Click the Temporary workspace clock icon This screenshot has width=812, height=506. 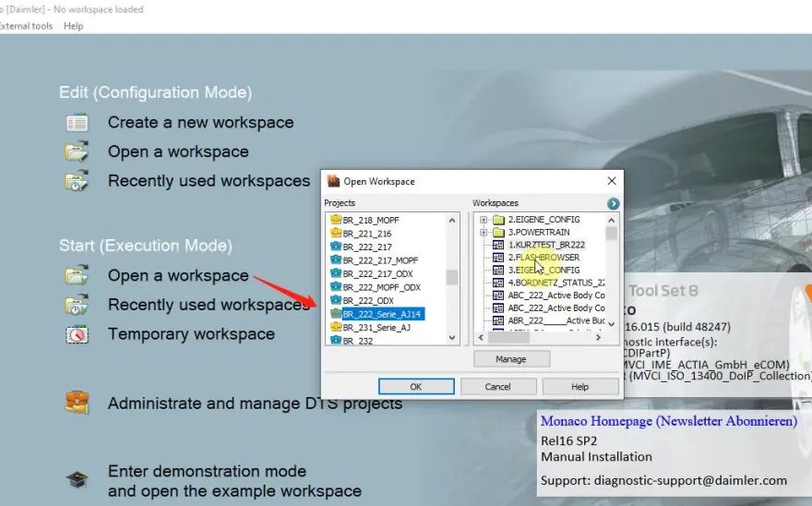78,334
